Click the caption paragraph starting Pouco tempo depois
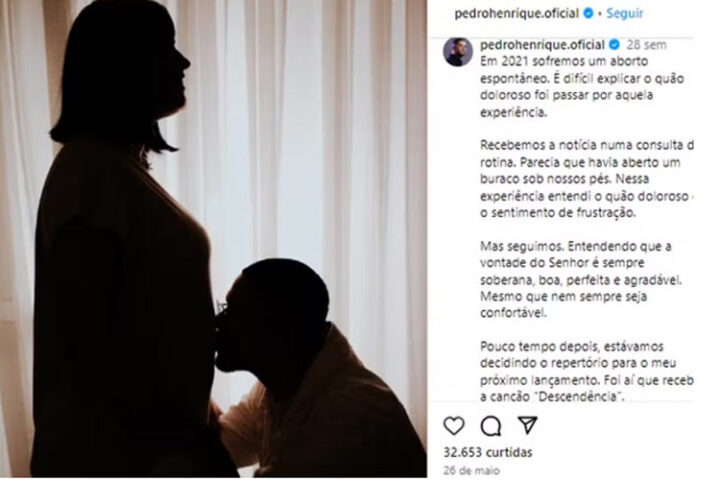The image size is (720, 480). [587, 371]
